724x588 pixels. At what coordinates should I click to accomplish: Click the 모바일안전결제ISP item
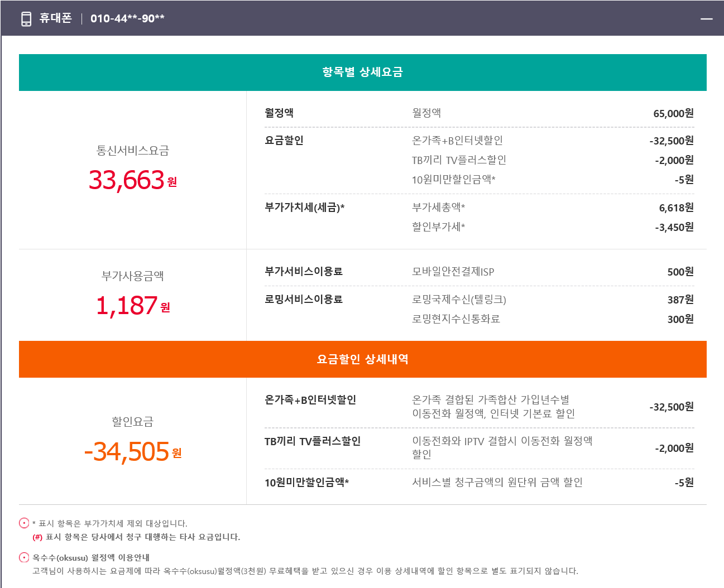tap(453, 272)
